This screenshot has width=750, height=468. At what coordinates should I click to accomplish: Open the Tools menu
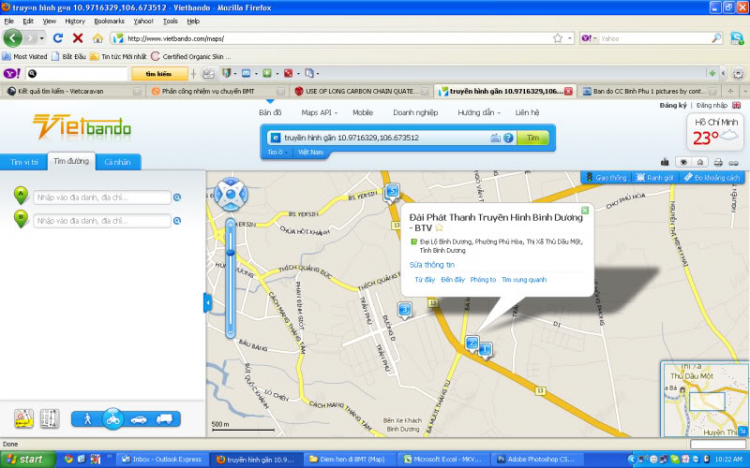click(x=170, y=21)
